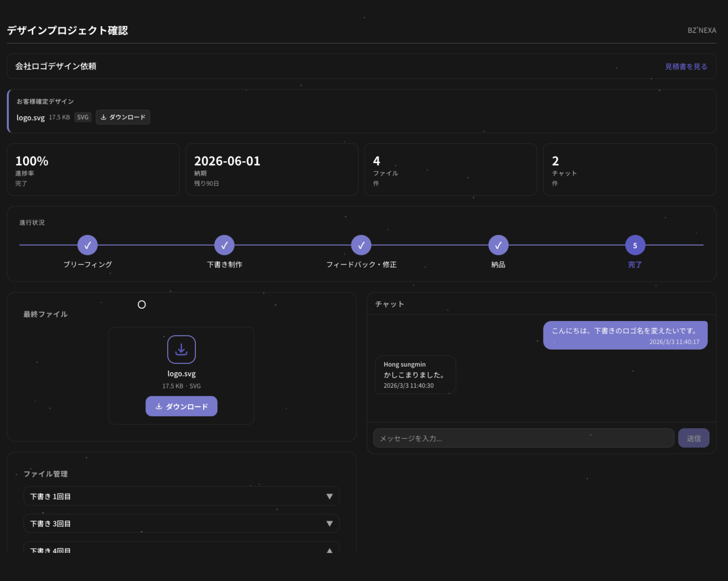This screenshot has height=581, width=728.
Task: Click the small ダウンロード button in confirmed design
Action: click(x=123, y=117)
